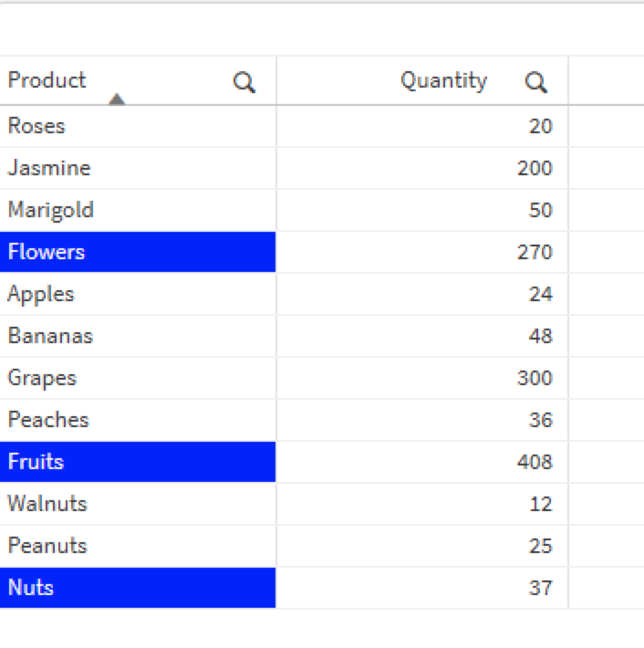The width and height of the screenshot is (644, 648).
Task: Select the Jasmine product cell
Action: pyautogui.click(x=49, y=168)
